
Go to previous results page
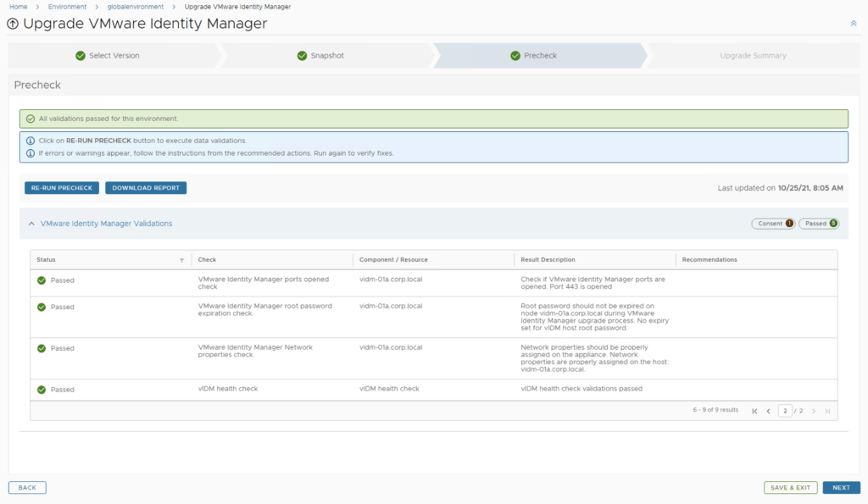point(768,411)
